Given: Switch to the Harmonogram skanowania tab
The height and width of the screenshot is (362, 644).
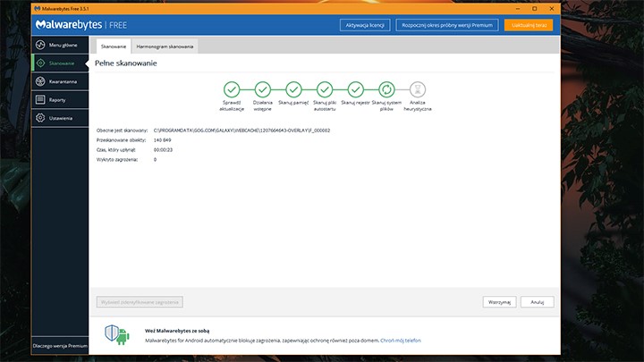Looking at the screenshot, I should point(165,46).
